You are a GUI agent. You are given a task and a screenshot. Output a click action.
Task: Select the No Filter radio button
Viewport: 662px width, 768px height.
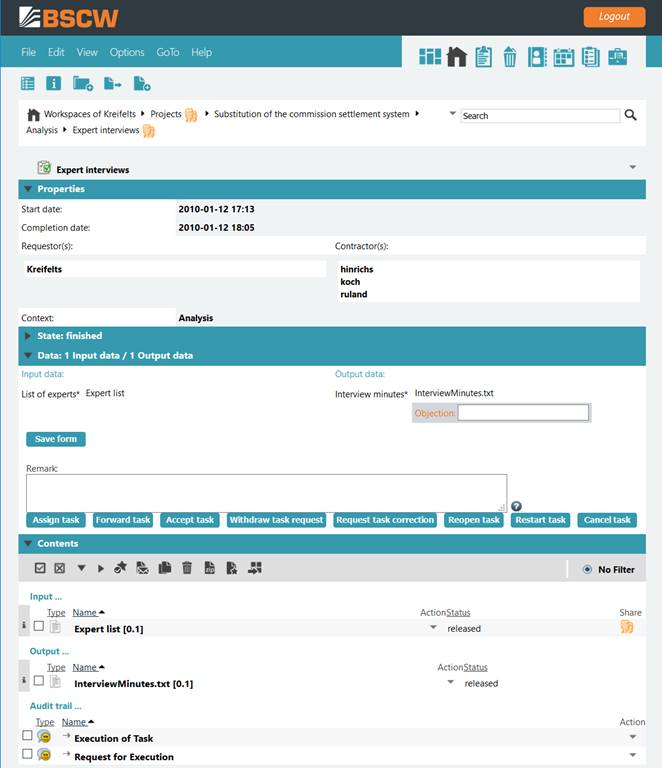[587, 569]
